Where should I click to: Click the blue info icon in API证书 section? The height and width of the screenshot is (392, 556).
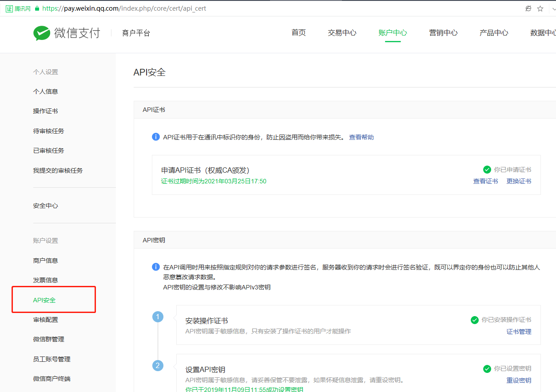click(x=155, y=137)
